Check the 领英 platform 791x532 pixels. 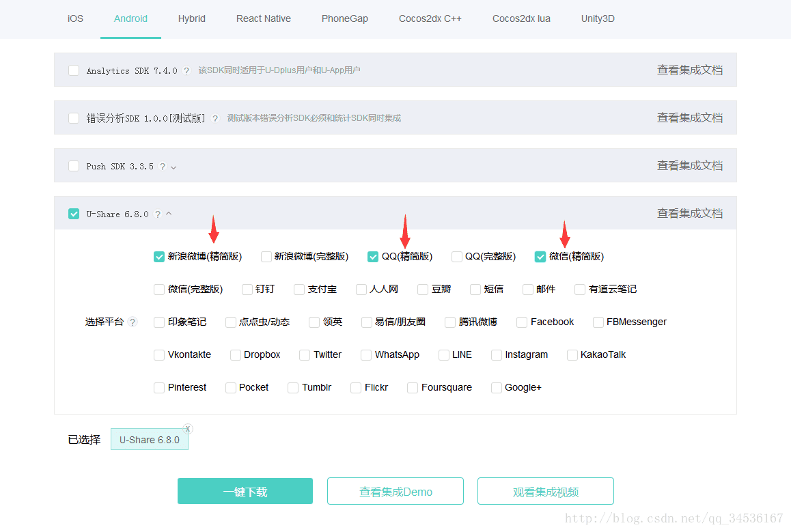(x=314, y=322)
